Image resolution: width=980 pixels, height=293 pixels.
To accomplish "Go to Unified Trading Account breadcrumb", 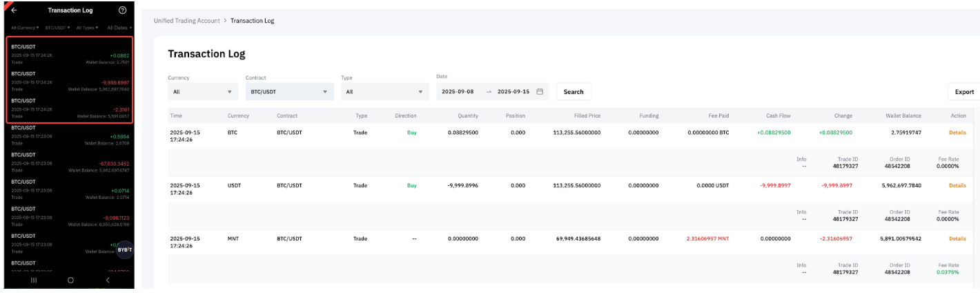I will [186, 21].
